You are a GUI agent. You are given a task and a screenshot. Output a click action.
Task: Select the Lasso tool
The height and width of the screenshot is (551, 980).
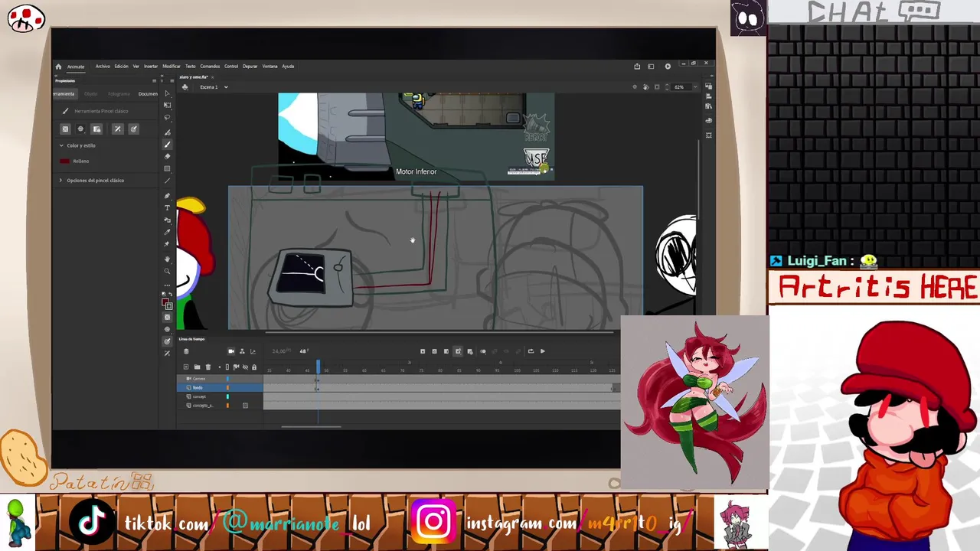(x=167, y=118)
